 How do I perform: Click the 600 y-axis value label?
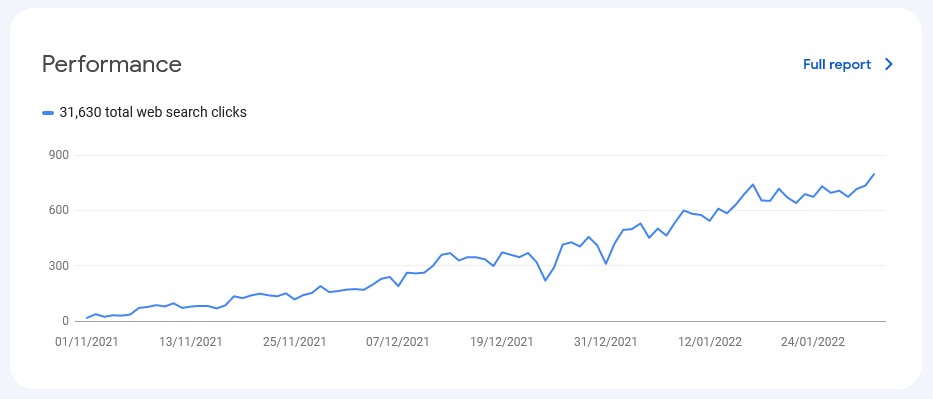[60, 211]
